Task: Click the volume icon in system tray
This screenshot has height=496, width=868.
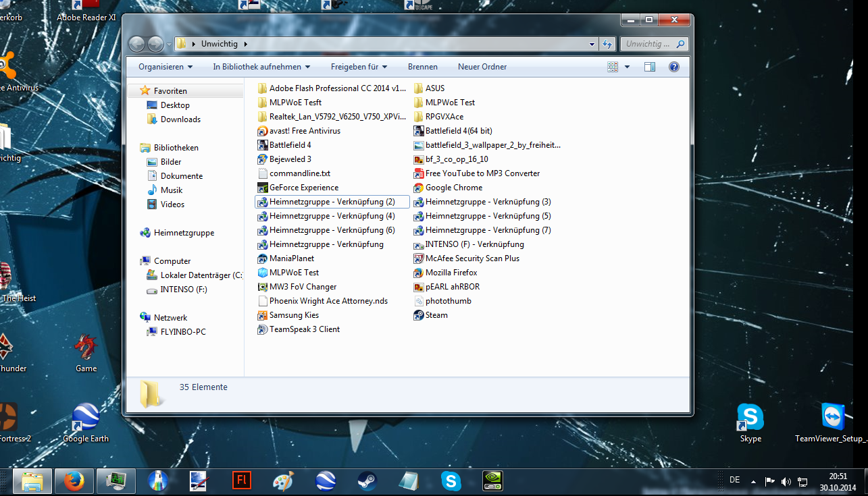Action: (786, 482)
